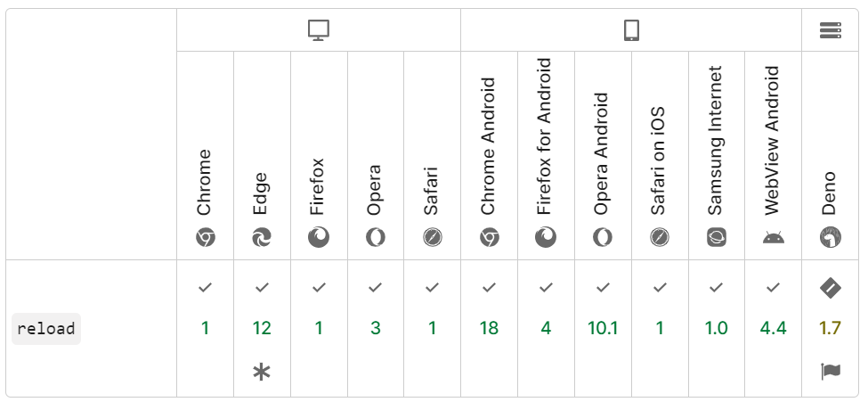Click the desktop Opera browser logo
868x402 pixels.
coord(376,238)
